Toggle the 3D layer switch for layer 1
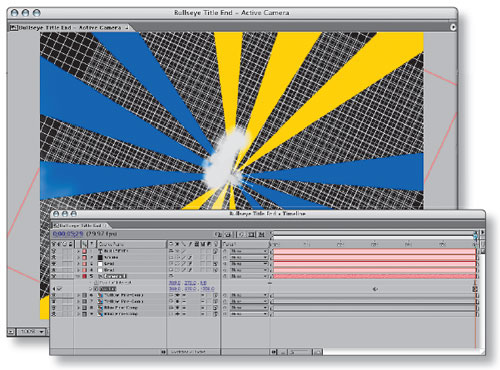Image resolution: width=500 pixels, height=370 pixels. (215, 251)
